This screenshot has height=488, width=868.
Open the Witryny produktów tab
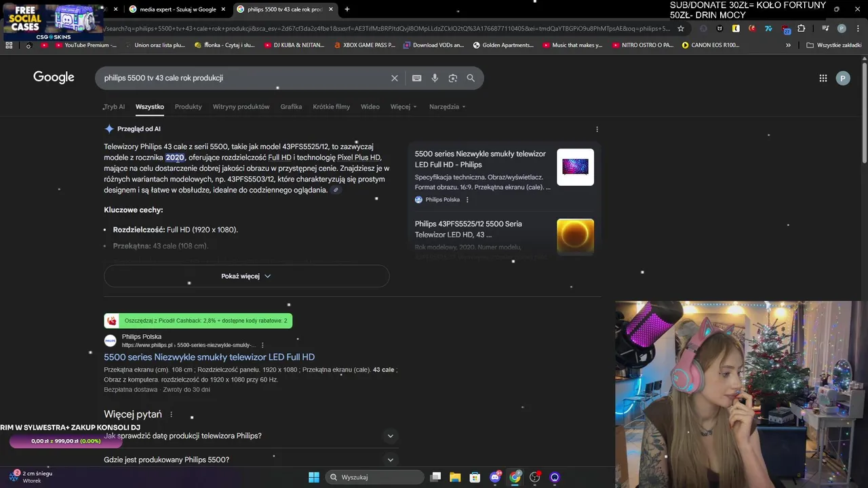[241, 106]
